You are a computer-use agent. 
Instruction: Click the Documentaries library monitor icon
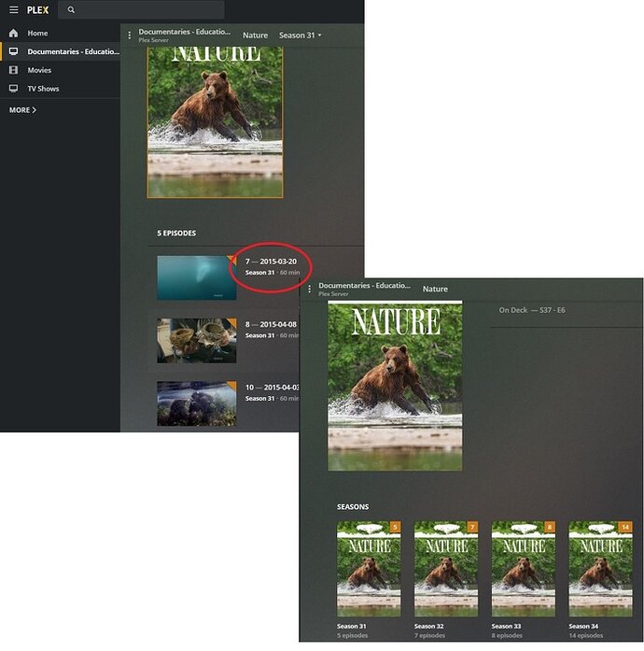[14, 51]
